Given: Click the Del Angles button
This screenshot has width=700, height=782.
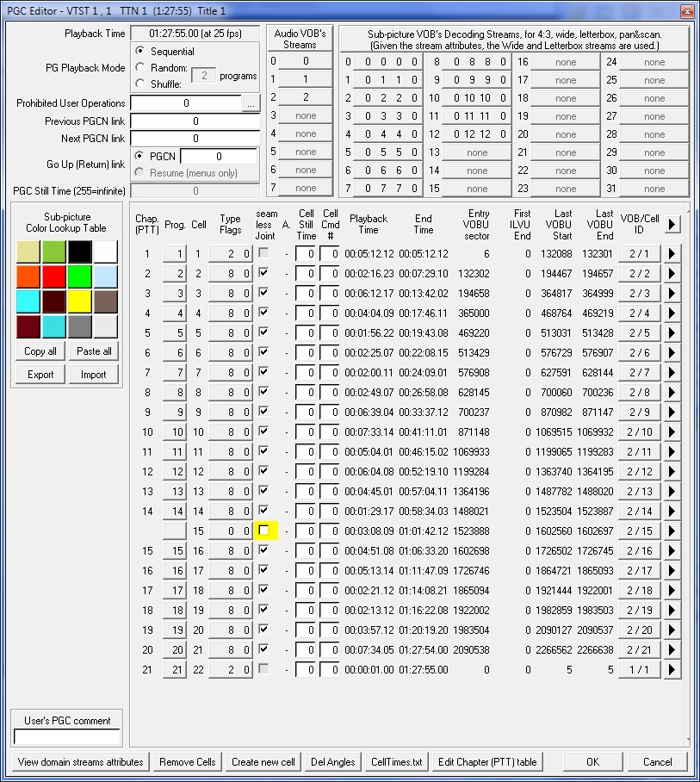Looking at the screenshot, I should pos(333,762).
